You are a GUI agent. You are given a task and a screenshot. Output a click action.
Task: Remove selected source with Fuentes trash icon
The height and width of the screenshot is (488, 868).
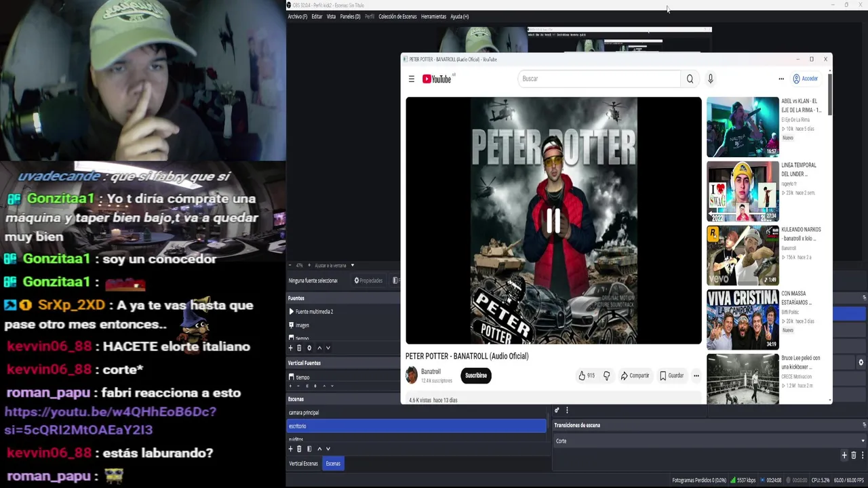click(299, 348)
